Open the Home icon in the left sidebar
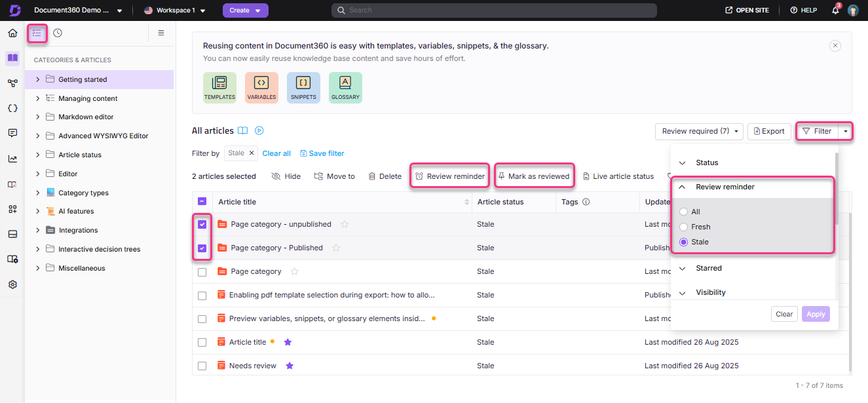 tap(12, 32)
